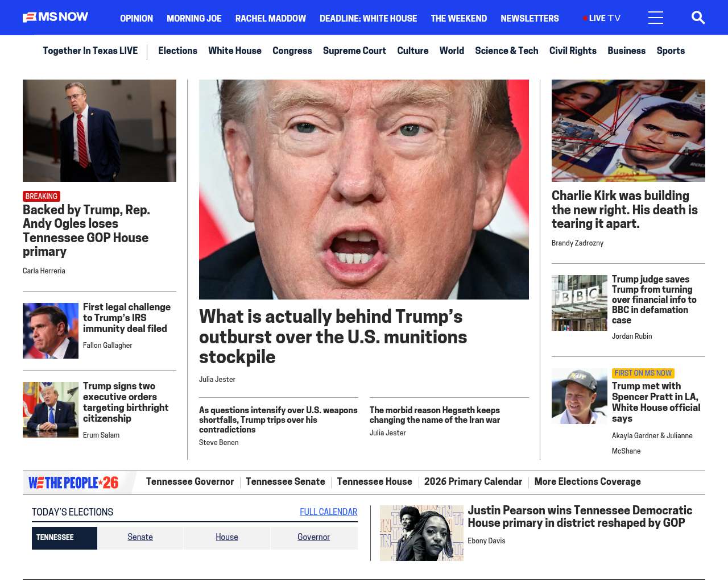This screenshot has width=728, height=582.
Task: Go to Morning Joe show page
Action: click(194, 18)
